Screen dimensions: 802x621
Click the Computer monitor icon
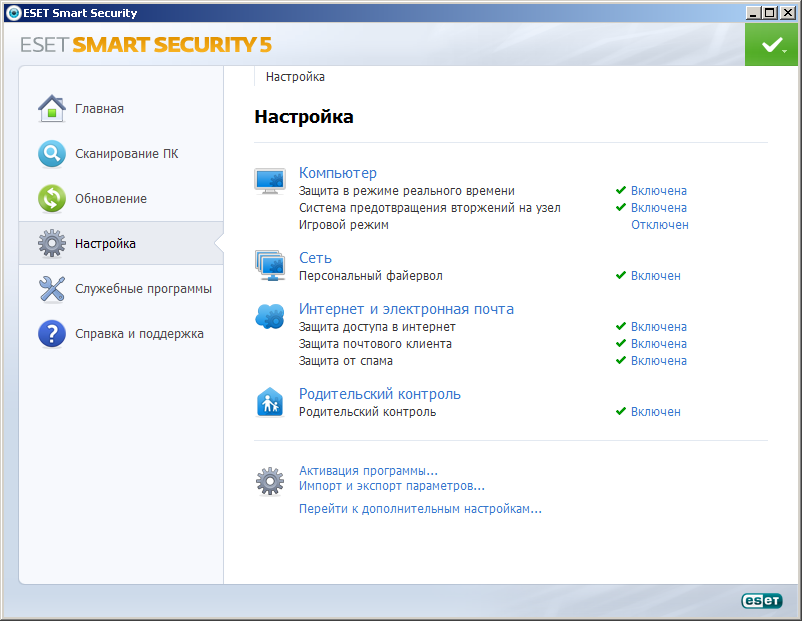click(270, 181)
